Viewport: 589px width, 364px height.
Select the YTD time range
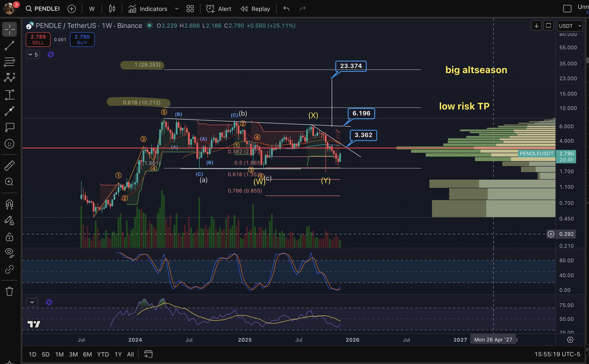pyautogui.click(x=103, y=354)
